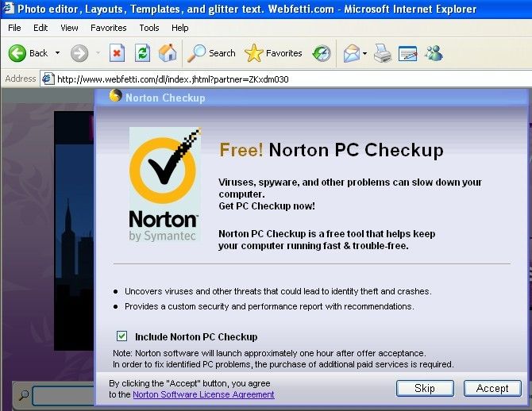The height and width of the screenshot is (411, 532).
Task: Click the Mail envelope icon
Action: (352, 53)
